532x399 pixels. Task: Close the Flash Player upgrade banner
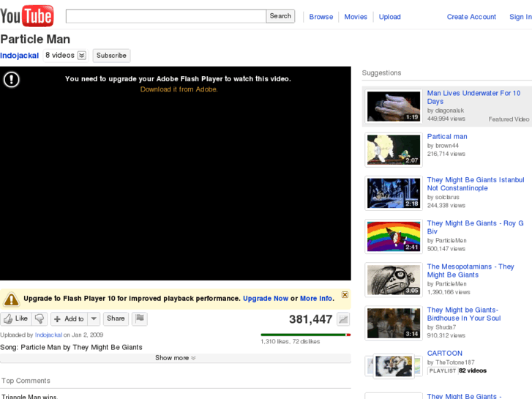(345, 295)
